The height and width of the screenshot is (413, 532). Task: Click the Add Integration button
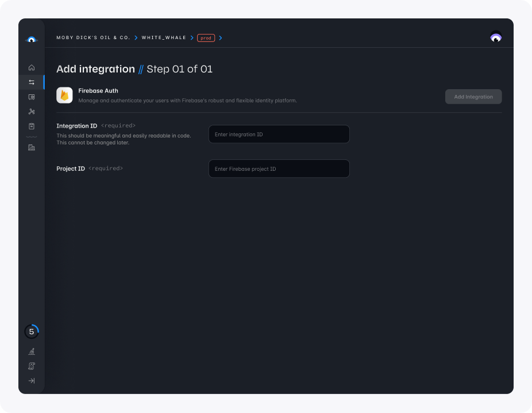click(x=473, y=97)
